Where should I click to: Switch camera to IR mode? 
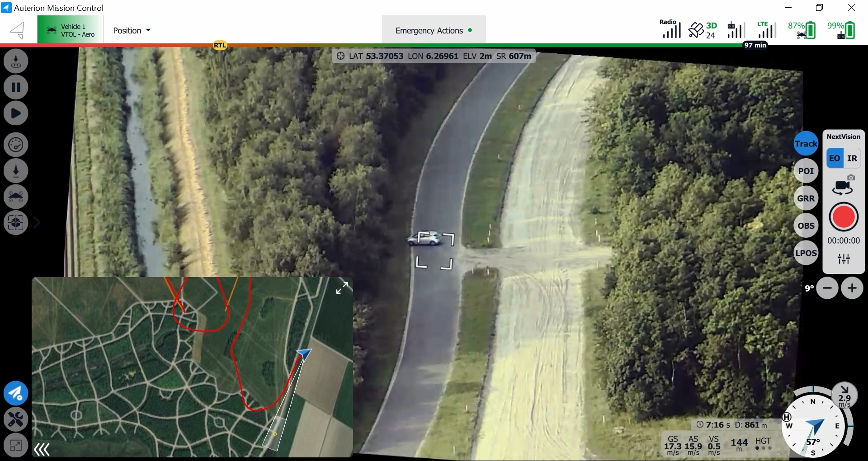(852, 158)
